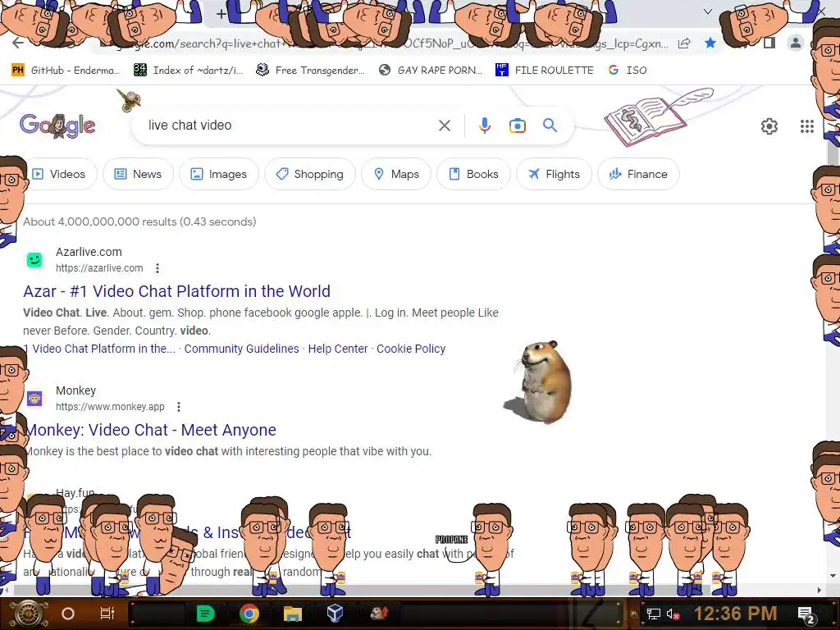Open the Help Center sitelink
The width and height of the screenshot is (840, 630).
338,349
